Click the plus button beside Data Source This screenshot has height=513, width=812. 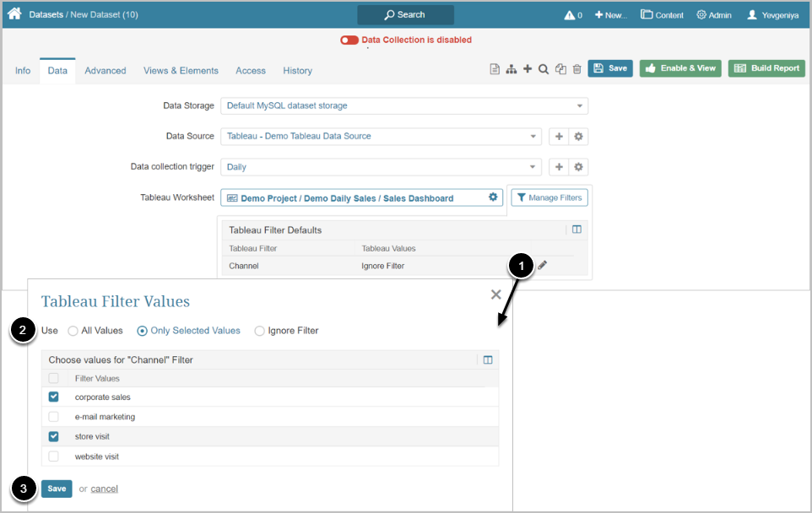[x=559, y=137]
